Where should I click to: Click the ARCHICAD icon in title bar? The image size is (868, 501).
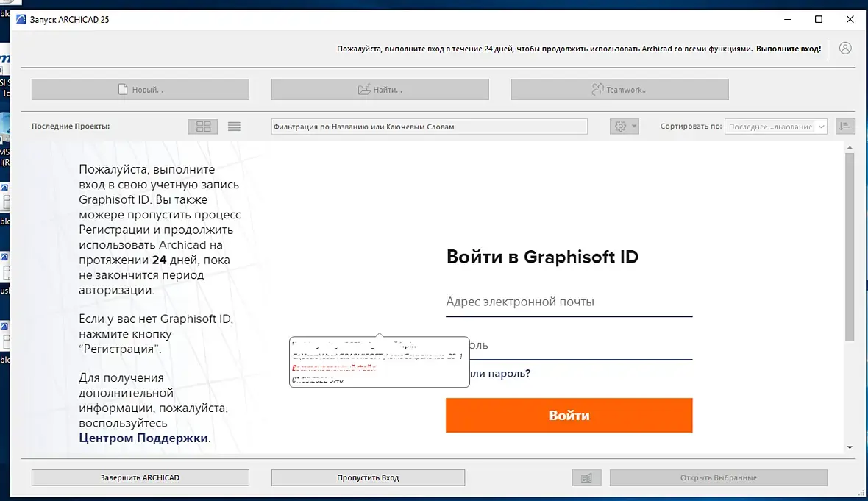pos(21,19)
